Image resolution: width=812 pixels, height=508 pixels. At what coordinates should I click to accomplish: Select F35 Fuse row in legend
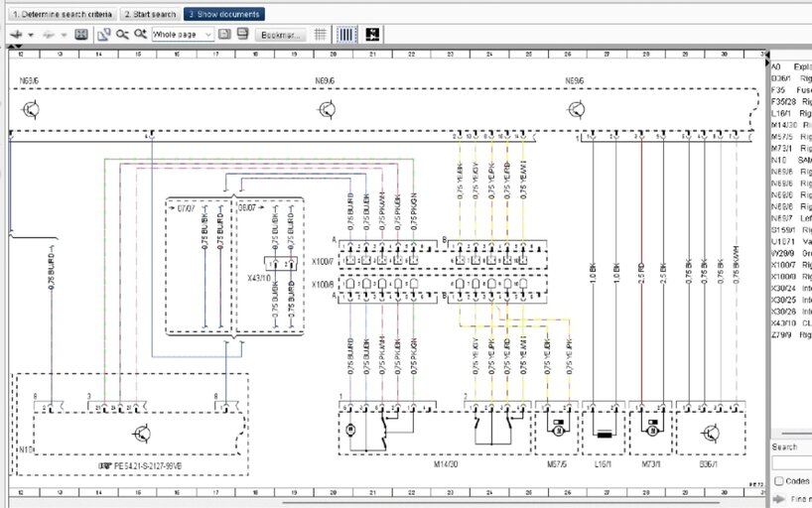(791, 90)
